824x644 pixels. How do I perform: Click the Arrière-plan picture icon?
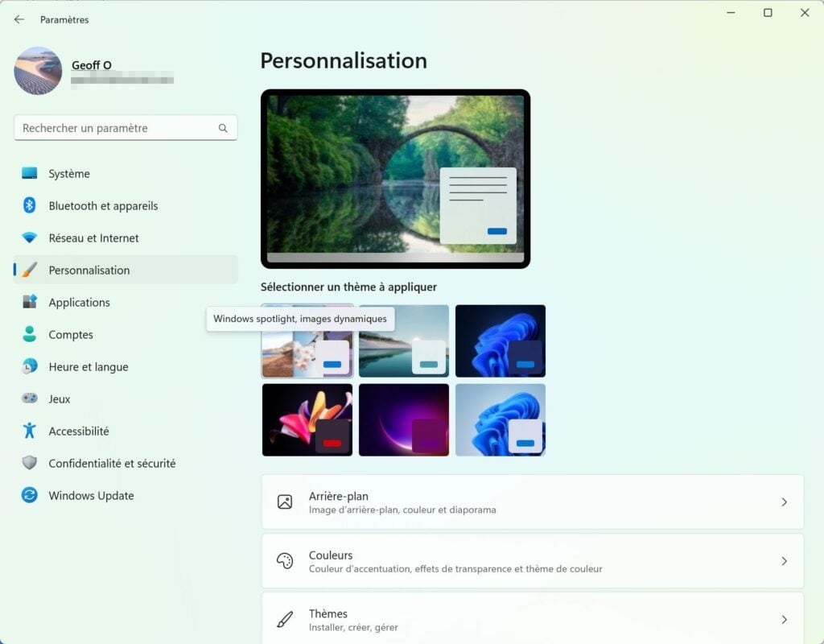pyautogui.click(x=285, y=502)
